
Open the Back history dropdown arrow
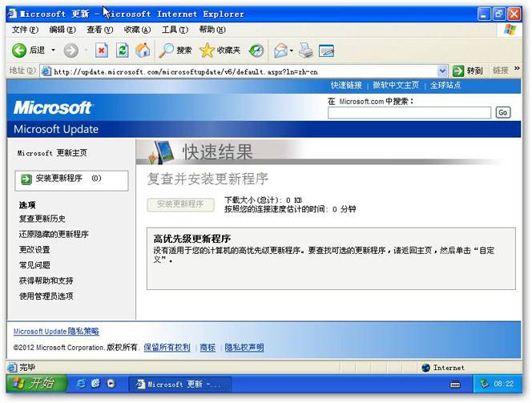coord(53,50)
